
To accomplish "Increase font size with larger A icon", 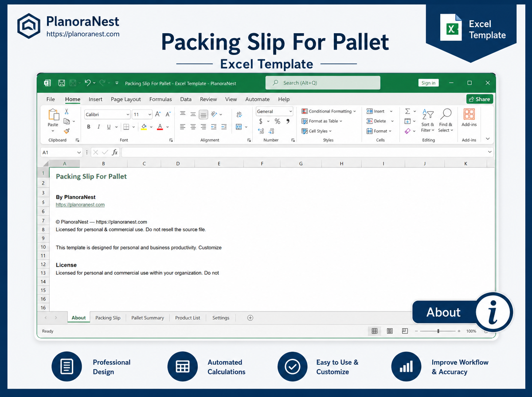I will click(x=158, y=114).
